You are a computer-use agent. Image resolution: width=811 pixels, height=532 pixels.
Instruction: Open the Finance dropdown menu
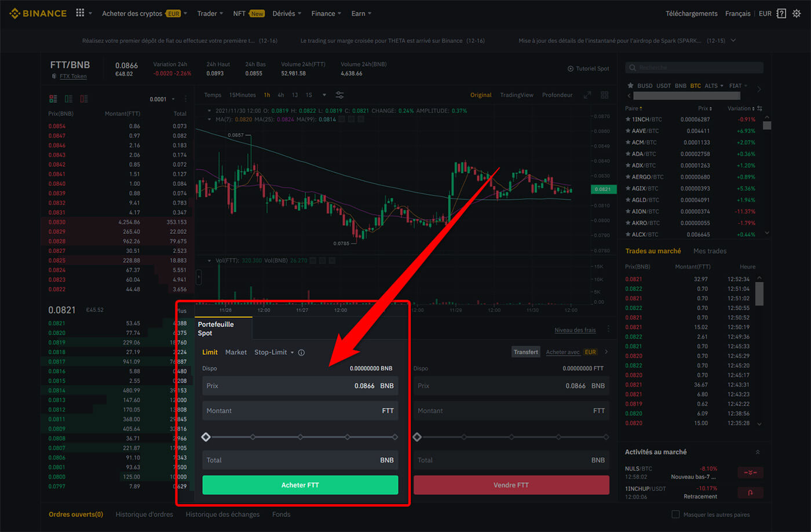click(x=326, y=13)
